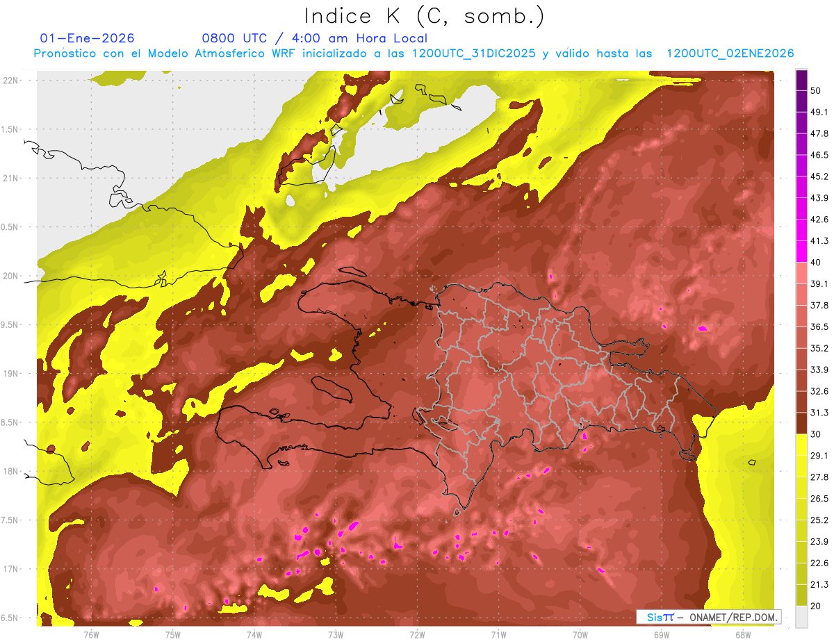Screen dimensions: 834x644
Task: Click the latitude label "20N"
Action: [x=11, y=276]
